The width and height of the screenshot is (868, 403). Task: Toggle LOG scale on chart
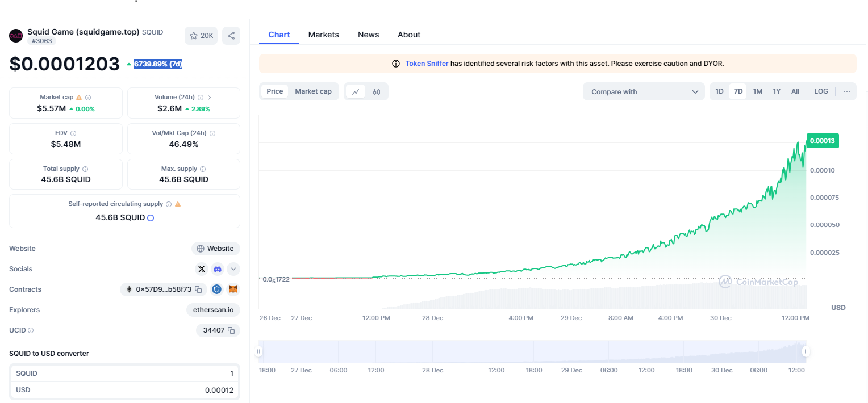[821, 91]
